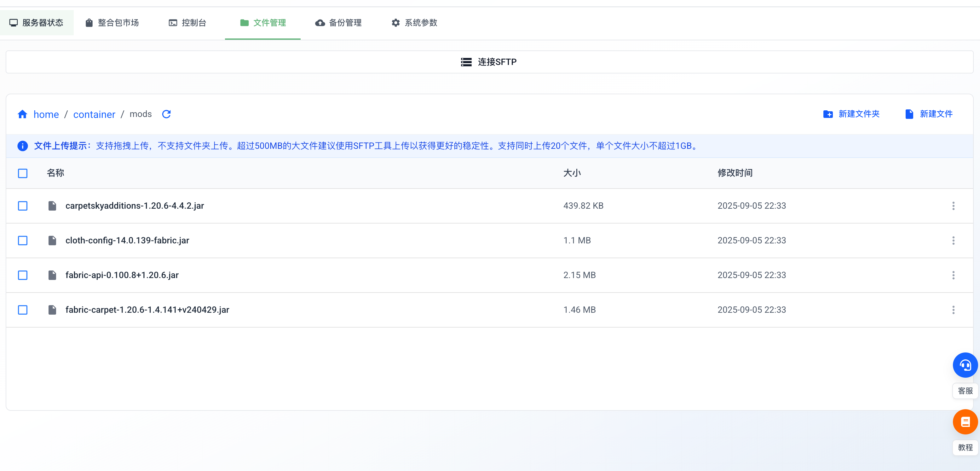Check the carpetskyadditions-1.20.6-4.4.2.jar checkbox
Viewport: 980px width, 471px height.
click(x=23, y=206)
